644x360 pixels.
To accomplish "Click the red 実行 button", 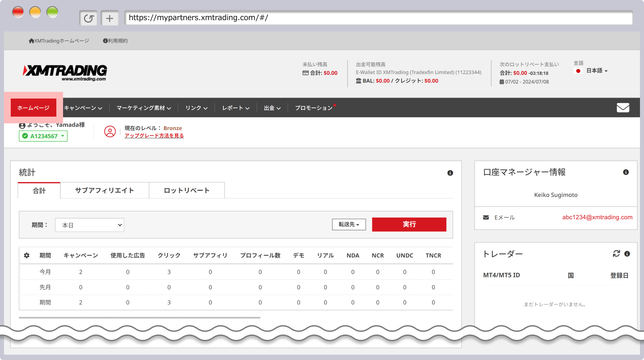I will 409,224.
